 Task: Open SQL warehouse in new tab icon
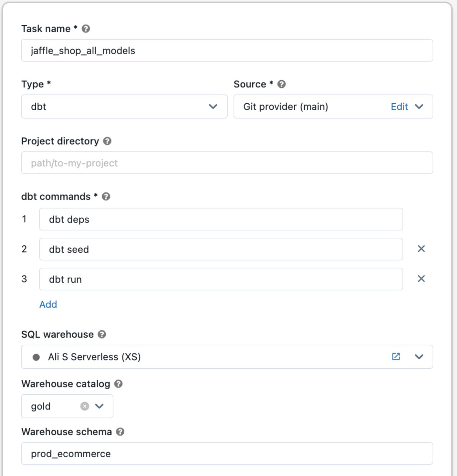(x=396, y=357)
